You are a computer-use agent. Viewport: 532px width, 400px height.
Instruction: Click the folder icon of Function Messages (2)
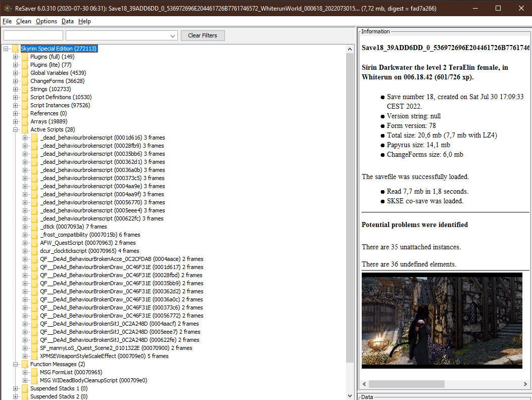click(x=25, y=364)
